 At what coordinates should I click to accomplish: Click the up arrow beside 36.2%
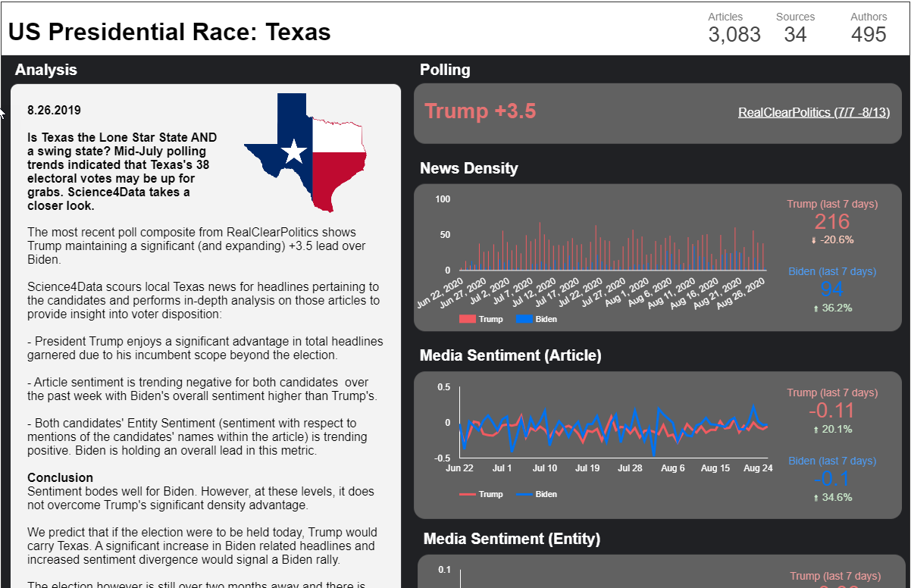pyautogui.click(x=816, y=308)
